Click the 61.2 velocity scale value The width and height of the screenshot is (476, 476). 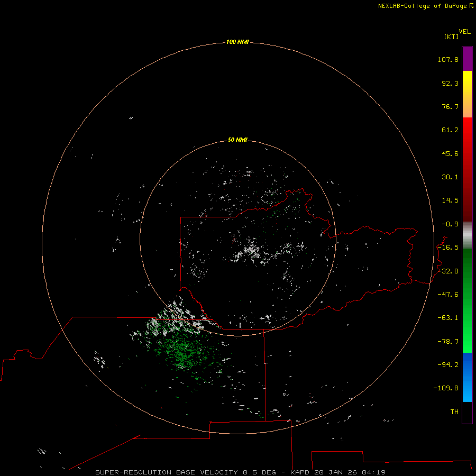[x=450, y=130]
